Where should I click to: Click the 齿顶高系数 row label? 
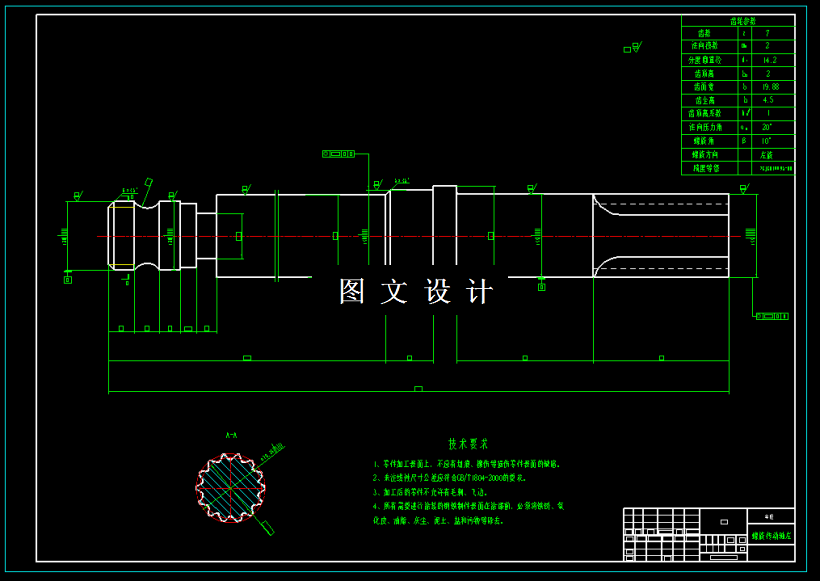click(x=704, y=113)
